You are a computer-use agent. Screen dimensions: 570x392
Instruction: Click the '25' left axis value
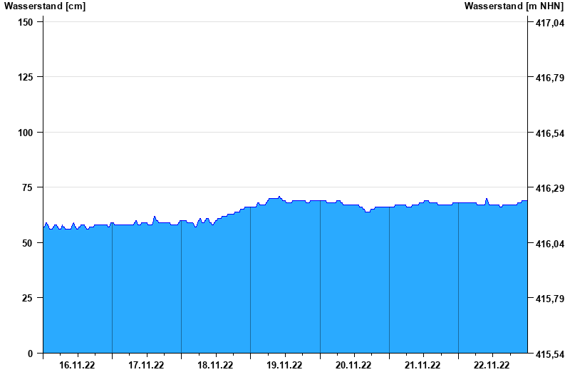click(27, 298)
